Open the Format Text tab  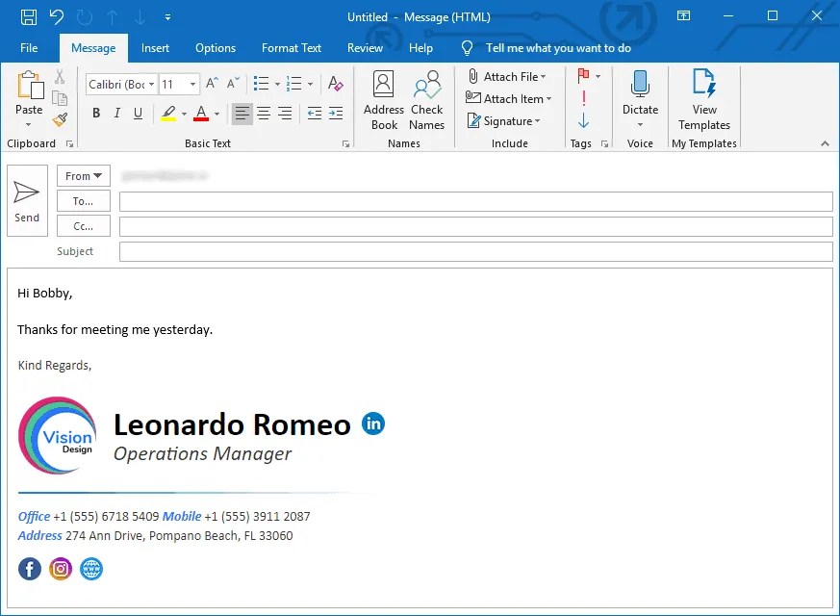[x=292, y=47]
